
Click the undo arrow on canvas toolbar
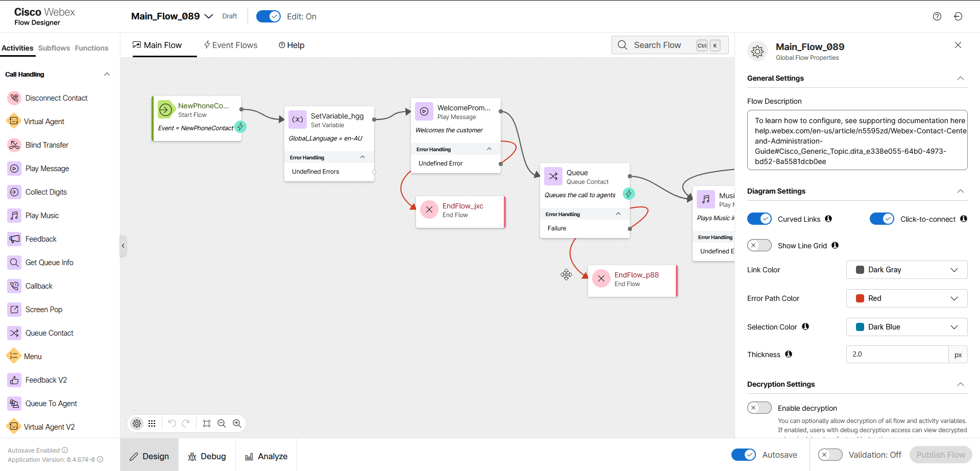coord(172,423)
